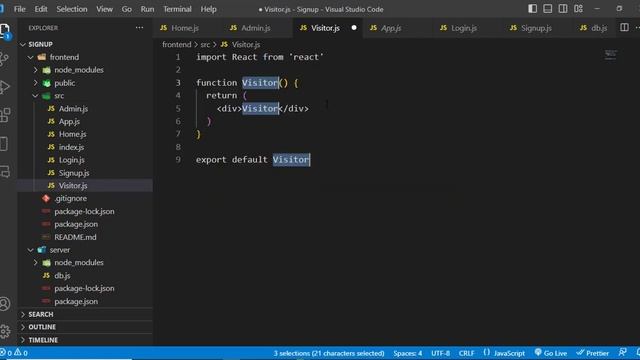Click the 3 selections status text
This screenshot has height=360, width=640.
(329, 353)
